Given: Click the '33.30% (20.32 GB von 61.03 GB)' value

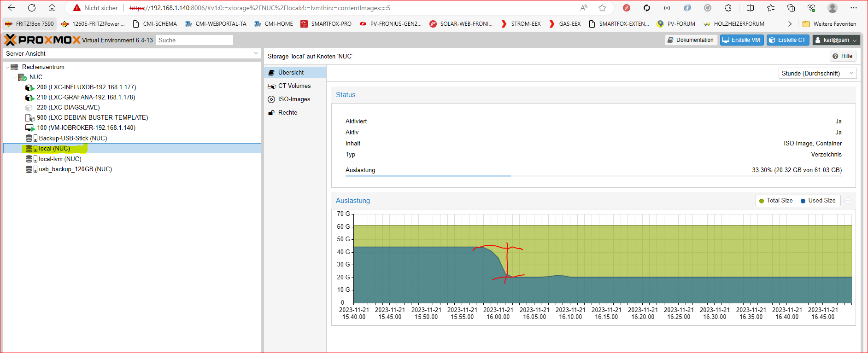Looking at the screenshot, I should [x=797, y=170].
